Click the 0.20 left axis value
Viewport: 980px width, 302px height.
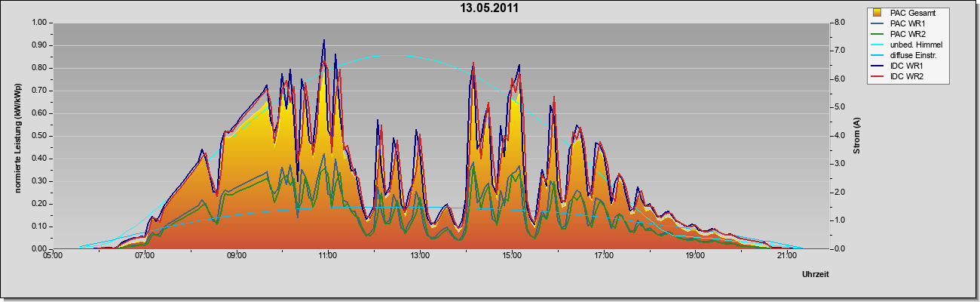pos(39,204)
